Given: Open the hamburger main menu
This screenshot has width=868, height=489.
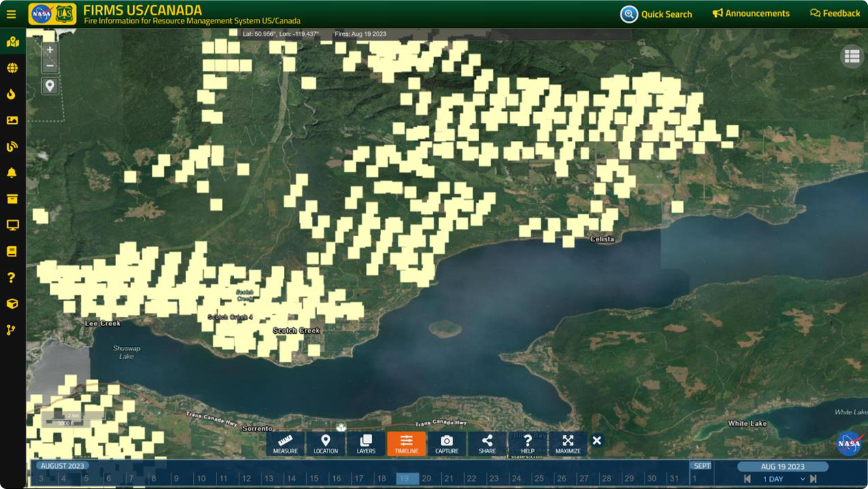Looking at the screenshot, I should 11,14.
